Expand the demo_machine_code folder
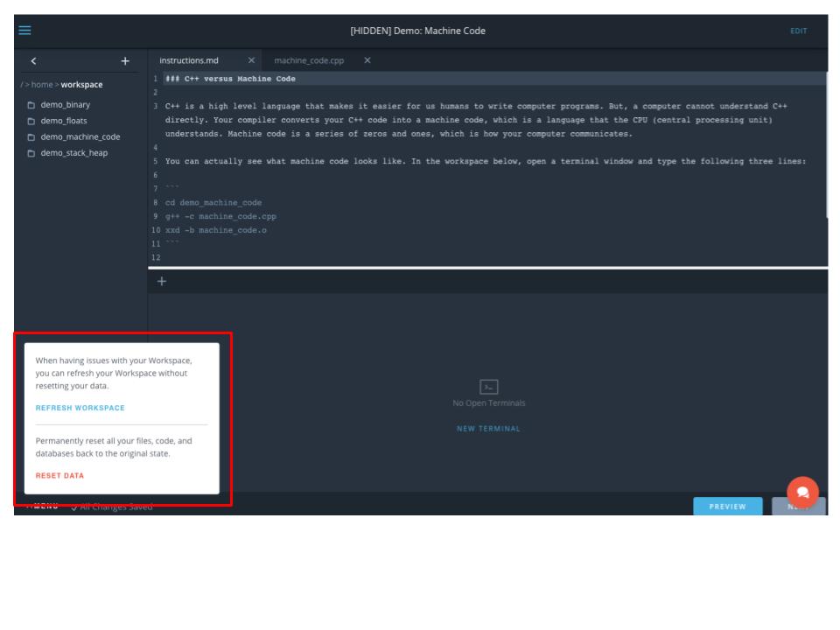 coord(80,137)
